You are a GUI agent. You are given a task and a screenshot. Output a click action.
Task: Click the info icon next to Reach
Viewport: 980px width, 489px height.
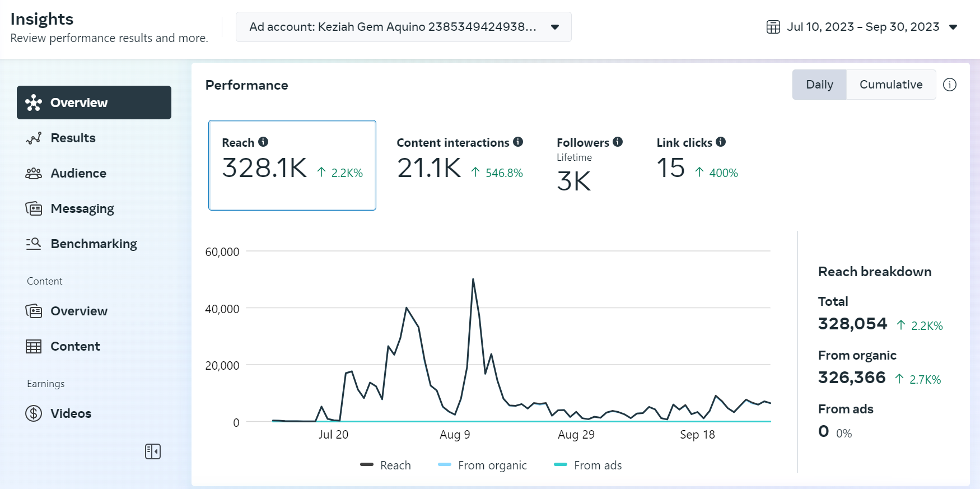point(263,142)
